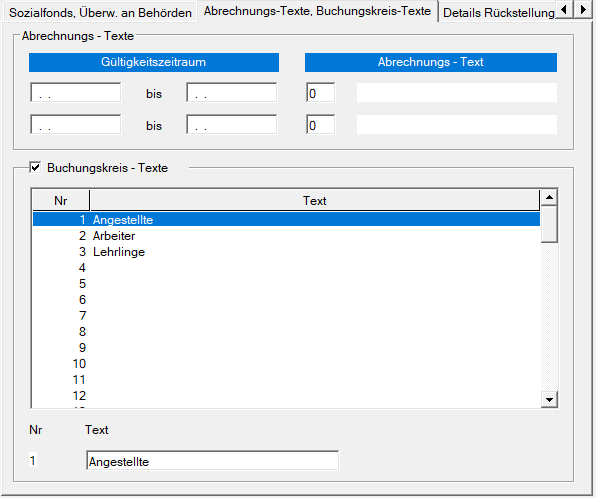Click the Nr column header
The image size is (596, 498).
click(x=61, y=200)
